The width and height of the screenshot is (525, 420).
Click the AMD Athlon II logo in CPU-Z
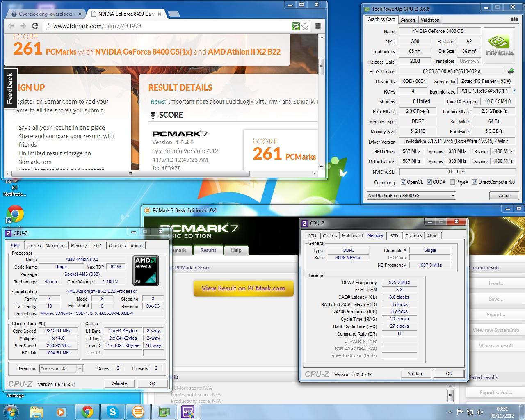pos(146,270)
